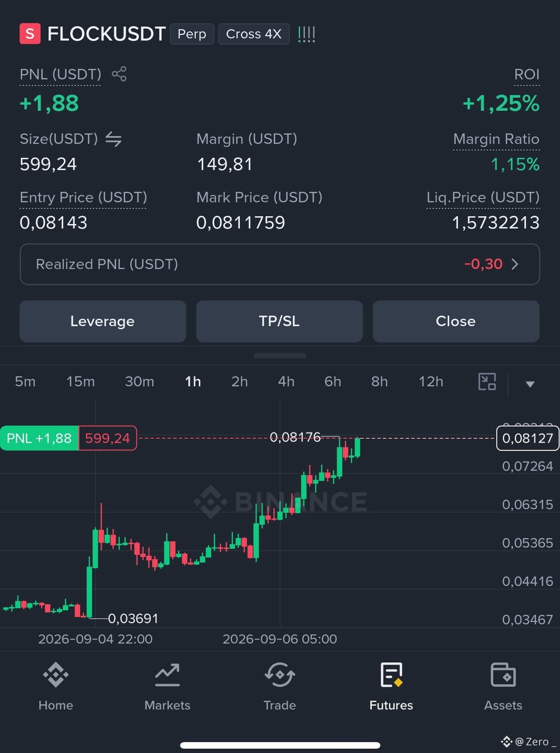Viewport: 560px width, 753px height.
Task: Click the TP/SL button
Action: pos(279,321)
